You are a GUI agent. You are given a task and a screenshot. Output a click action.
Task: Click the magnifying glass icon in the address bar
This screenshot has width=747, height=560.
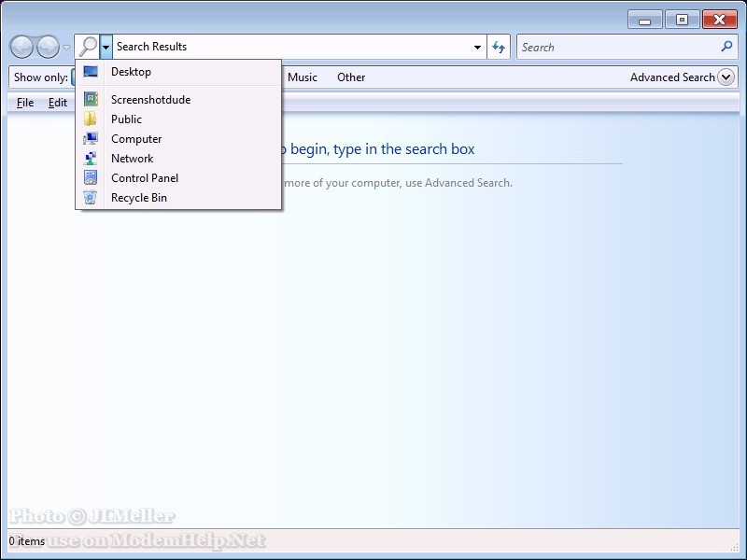[88, 47]
